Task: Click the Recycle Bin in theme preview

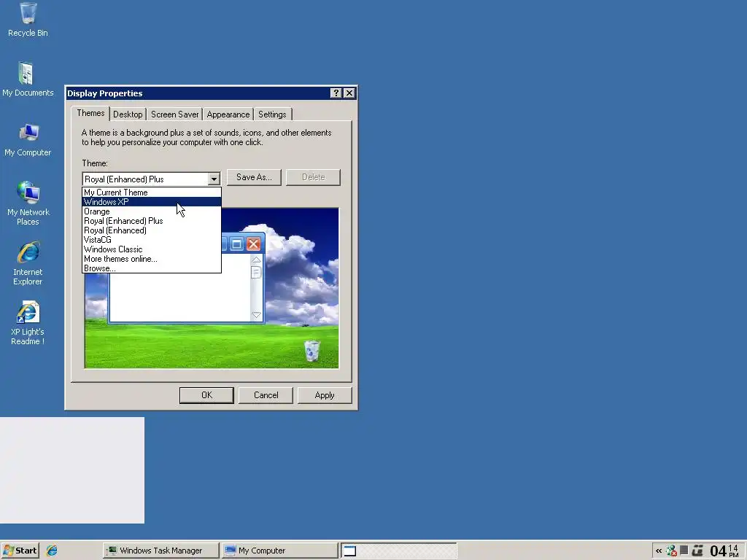Action: coord(311,351)
